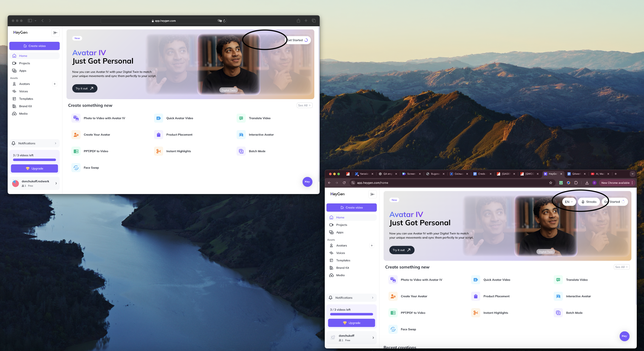
Task: Click Safari's share icon
Action: tap(298, 20)
